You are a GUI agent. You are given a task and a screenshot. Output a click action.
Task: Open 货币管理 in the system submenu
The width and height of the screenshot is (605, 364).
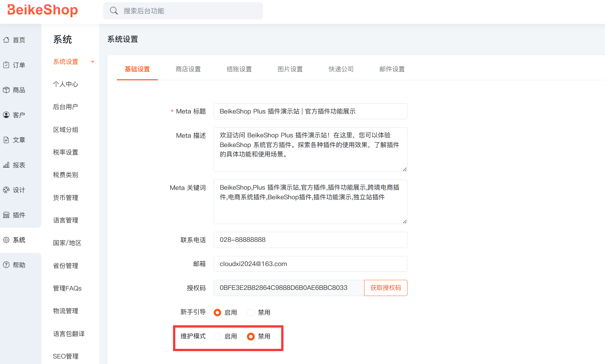(66, 198)
